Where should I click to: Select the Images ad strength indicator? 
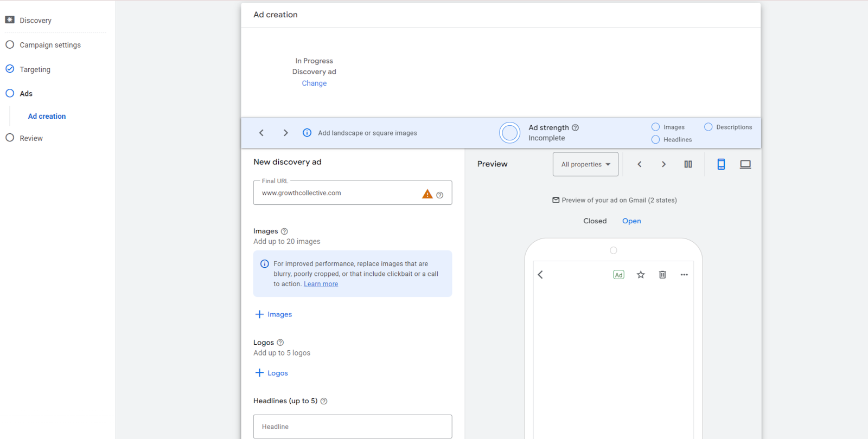click(655, 127)
